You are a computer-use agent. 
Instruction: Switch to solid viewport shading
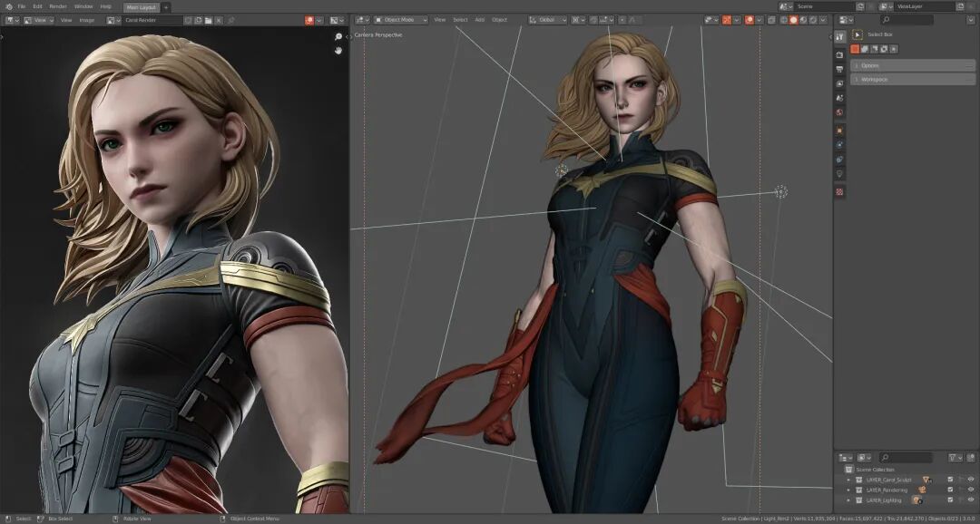(x=793, y=20)
